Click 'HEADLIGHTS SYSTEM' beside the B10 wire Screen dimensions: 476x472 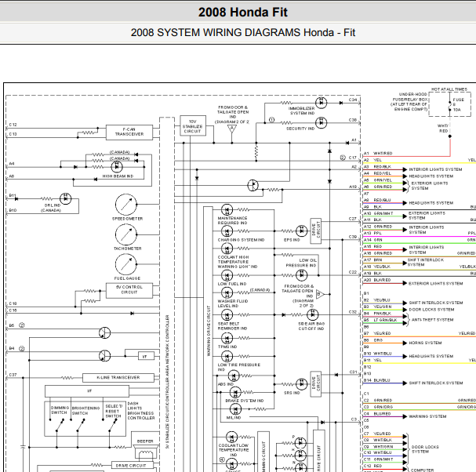point(431,356)
